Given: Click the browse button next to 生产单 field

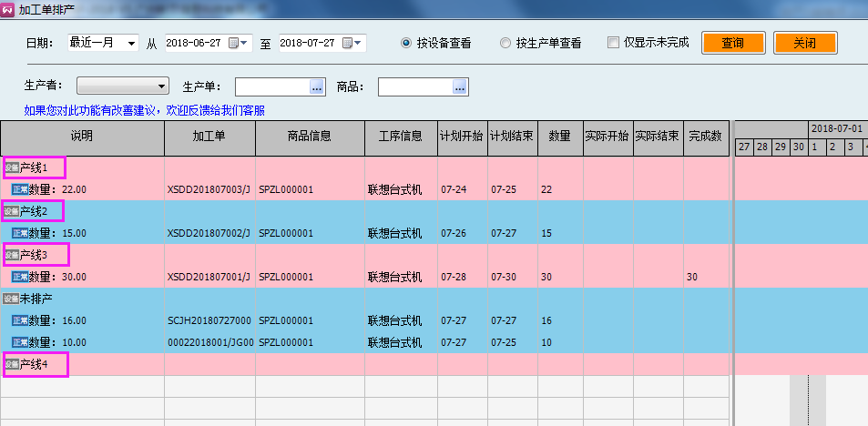Looking at the screenshot, I should point(317,86).
